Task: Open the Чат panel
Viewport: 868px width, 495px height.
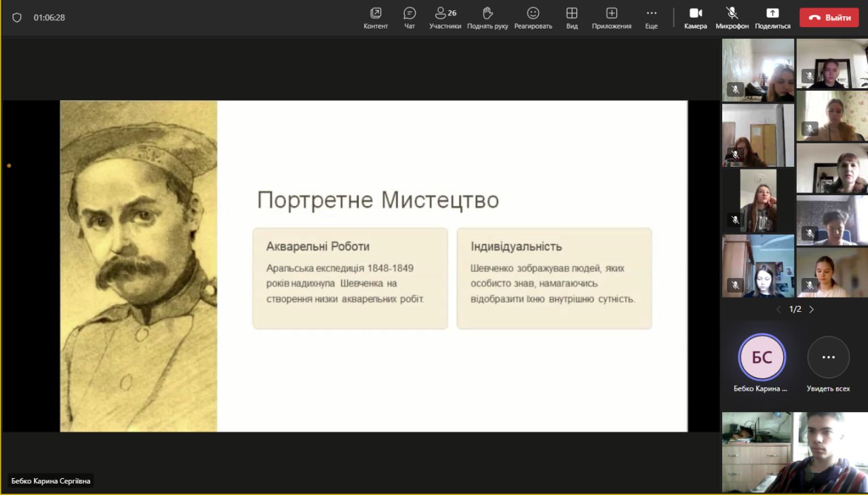Action: click(410, 18)
